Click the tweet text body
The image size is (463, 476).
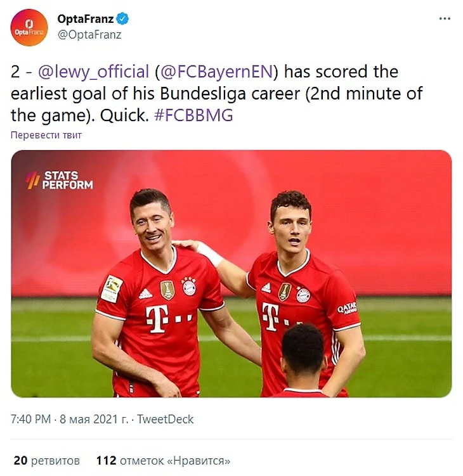tap(216, 94)
